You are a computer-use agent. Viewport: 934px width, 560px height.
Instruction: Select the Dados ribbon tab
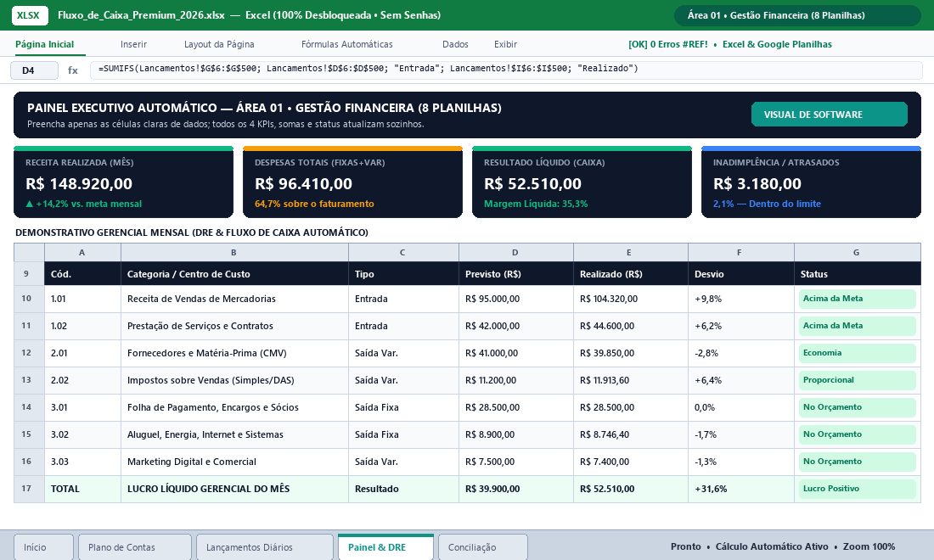click(x=455, y=44)
